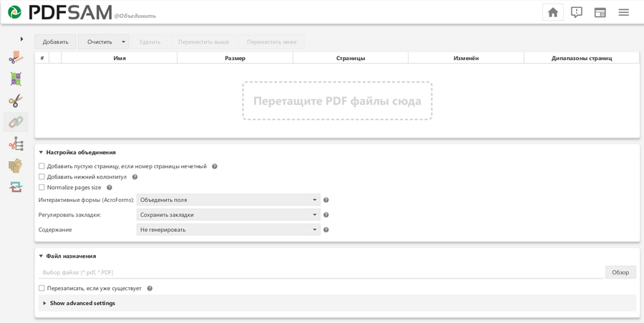Enable adding blank page if page number odd
The height and width of the screenshot is (323, 644).
[42, 166]
